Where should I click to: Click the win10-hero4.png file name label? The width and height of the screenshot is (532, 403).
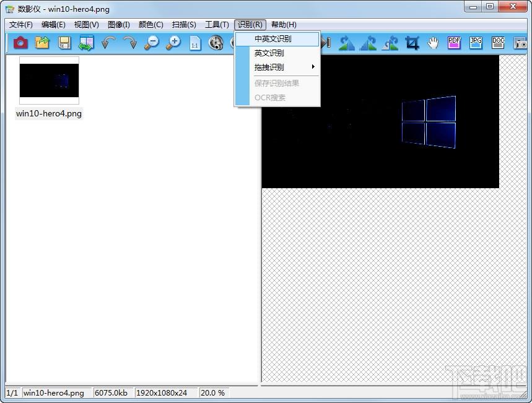point(49,113)
